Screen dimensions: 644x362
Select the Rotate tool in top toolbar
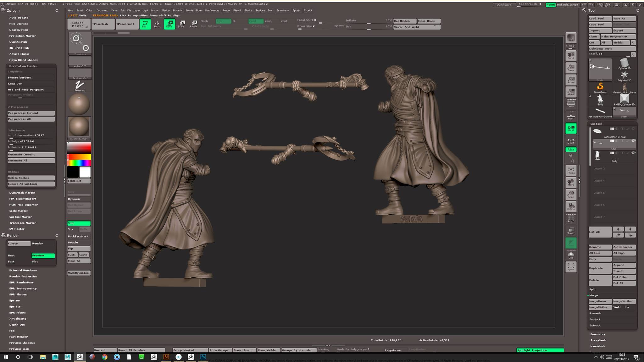[194, 24]
